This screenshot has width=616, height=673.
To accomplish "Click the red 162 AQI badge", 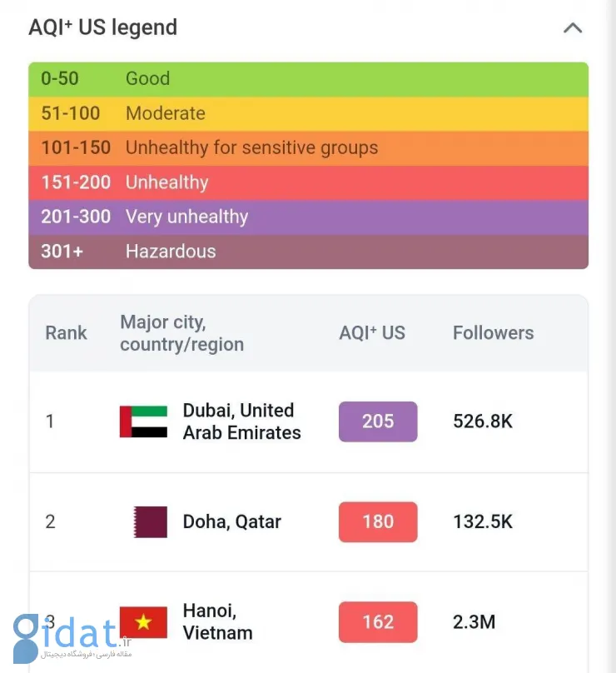I will [x=378, y=622].
